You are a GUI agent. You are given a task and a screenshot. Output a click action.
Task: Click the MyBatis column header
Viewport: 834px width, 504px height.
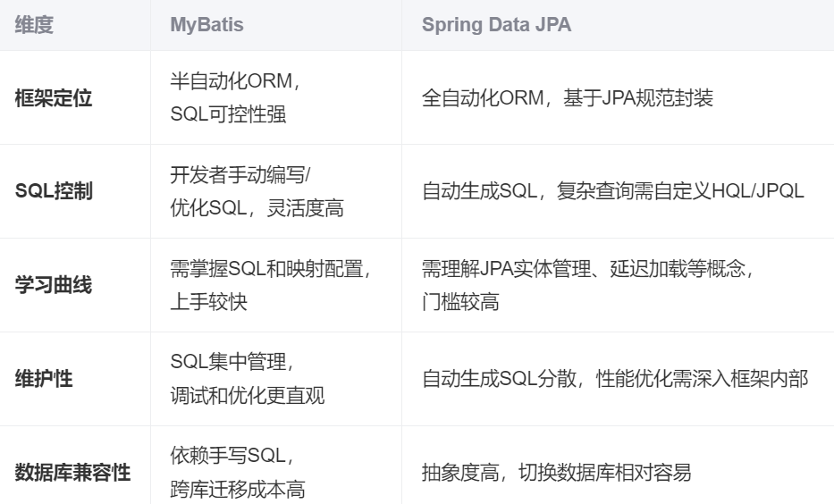(206, 25)
